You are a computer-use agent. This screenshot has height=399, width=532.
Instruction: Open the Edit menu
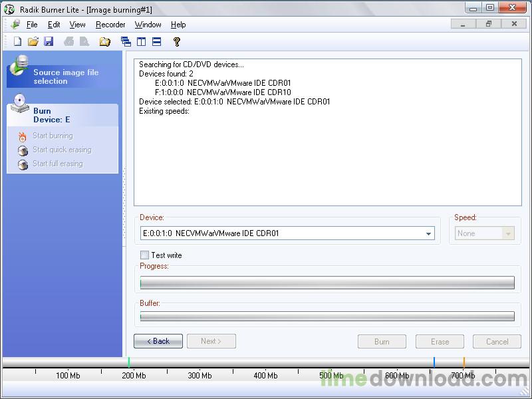point(54,25)
